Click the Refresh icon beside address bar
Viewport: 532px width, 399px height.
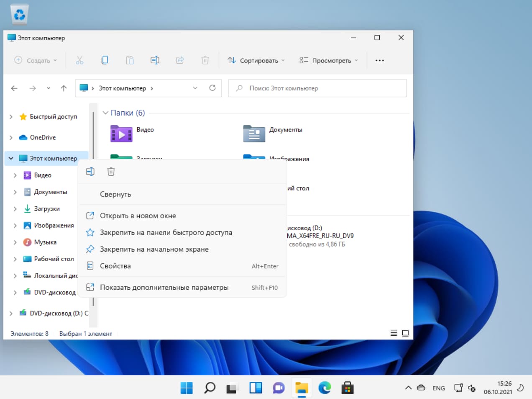[212, 88]
